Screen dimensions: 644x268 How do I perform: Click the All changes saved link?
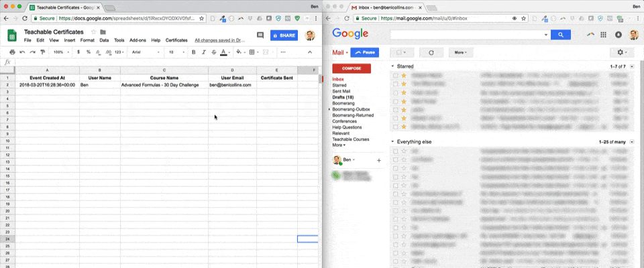click(220, 40)
